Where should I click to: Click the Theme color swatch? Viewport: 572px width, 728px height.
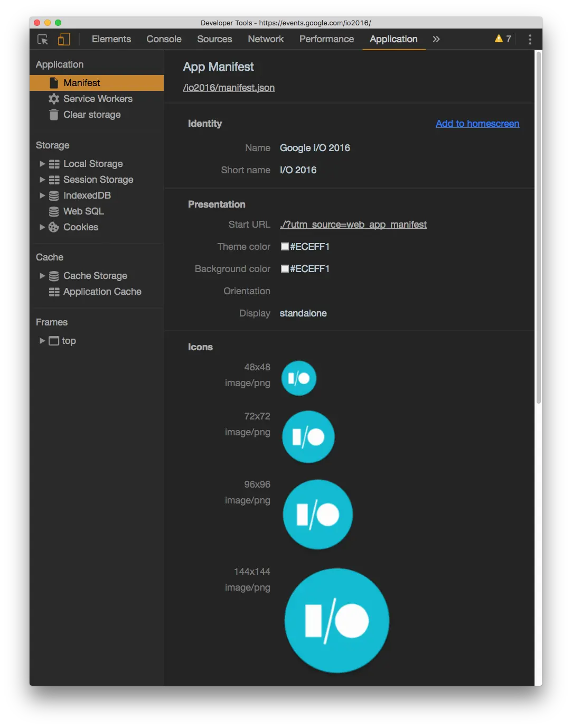(x=285, y=247)
